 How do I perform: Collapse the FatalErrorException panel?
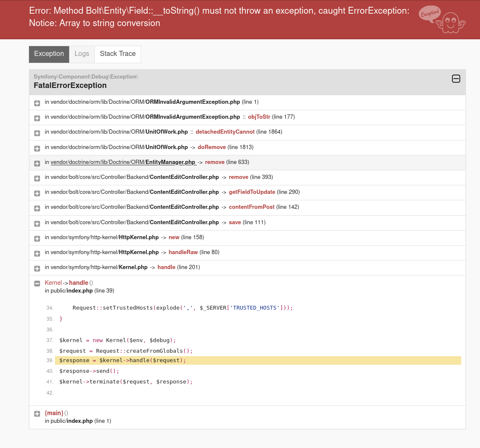click(456, 79)
